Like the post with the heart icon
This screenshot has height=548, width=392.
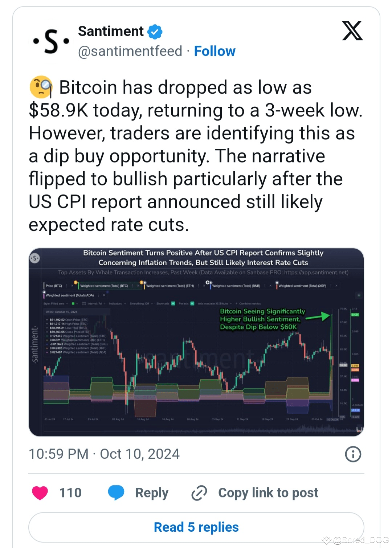tap(40, 493)
